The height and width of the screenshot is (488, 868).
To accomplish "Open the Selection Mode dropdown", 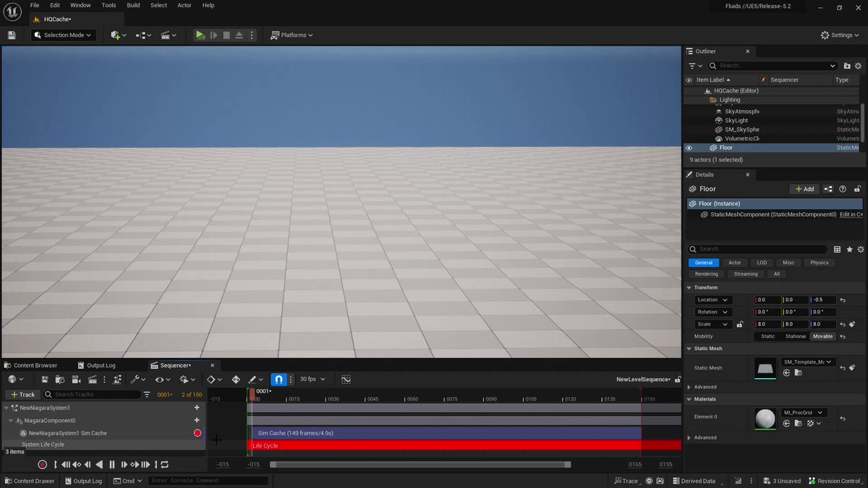I will (x=64, y=35).
